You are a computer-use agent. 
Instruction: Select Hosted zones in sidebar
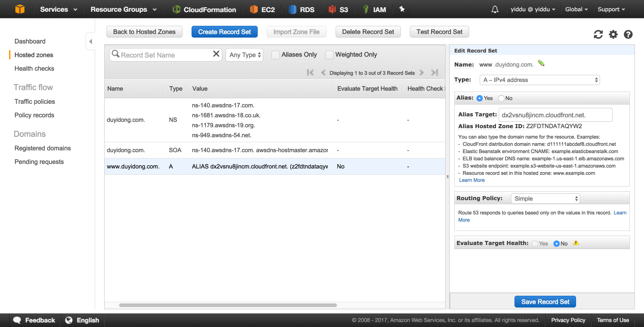pos(34,55)
